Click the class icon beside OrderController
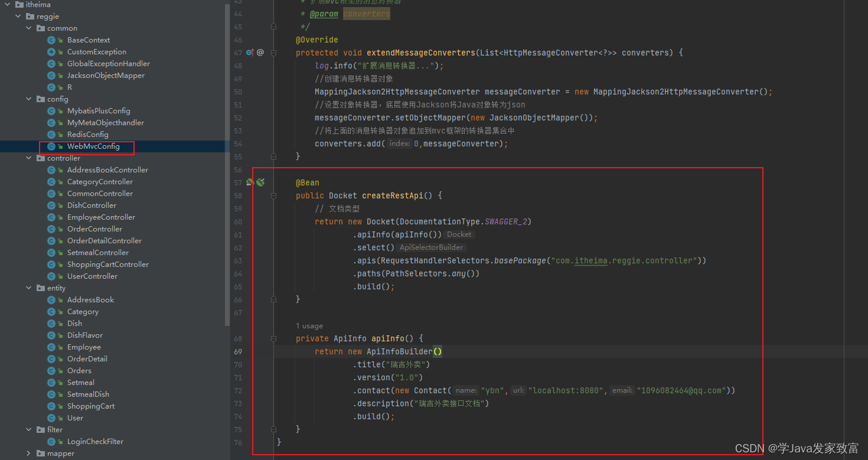Image resolution: width=868 pixels, height=460 pixels. click(51, 229)
